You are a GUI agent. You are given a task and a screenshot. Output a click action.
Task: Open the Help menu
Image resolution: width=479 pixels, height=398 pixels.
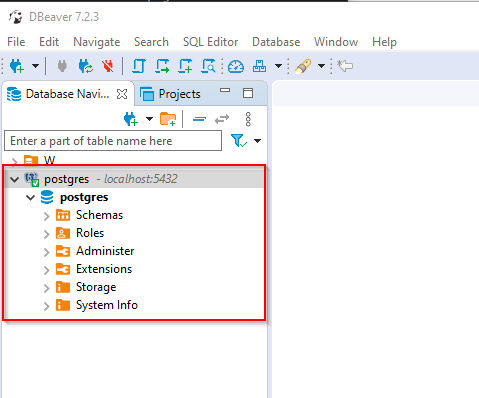click(x=384, y=42)
